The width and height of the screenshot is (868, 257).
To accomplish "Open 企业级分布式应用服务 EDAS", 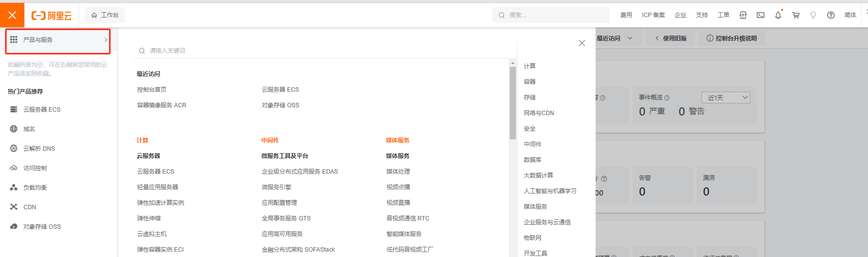I will coord(300,171).
